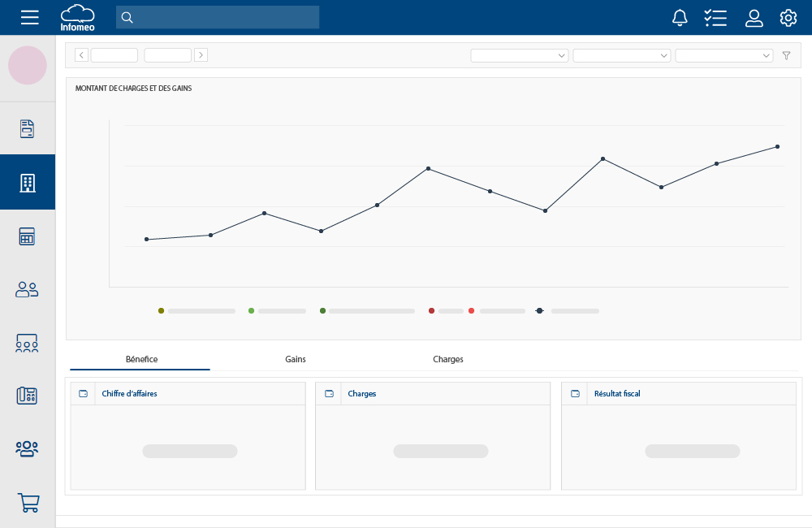This screenshot has height=528, width=812.
Task: Switch to the Gains tab
Action: (x=296, y=359)
